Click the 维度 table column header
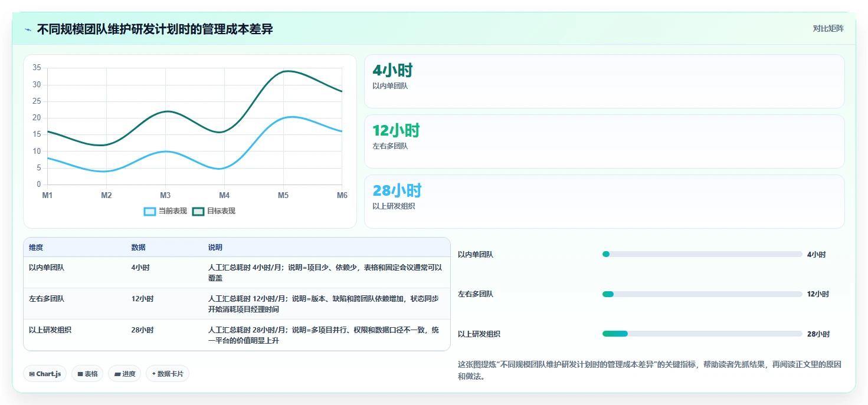Viewport: 868px width, 405px height. tap(36, 248)
